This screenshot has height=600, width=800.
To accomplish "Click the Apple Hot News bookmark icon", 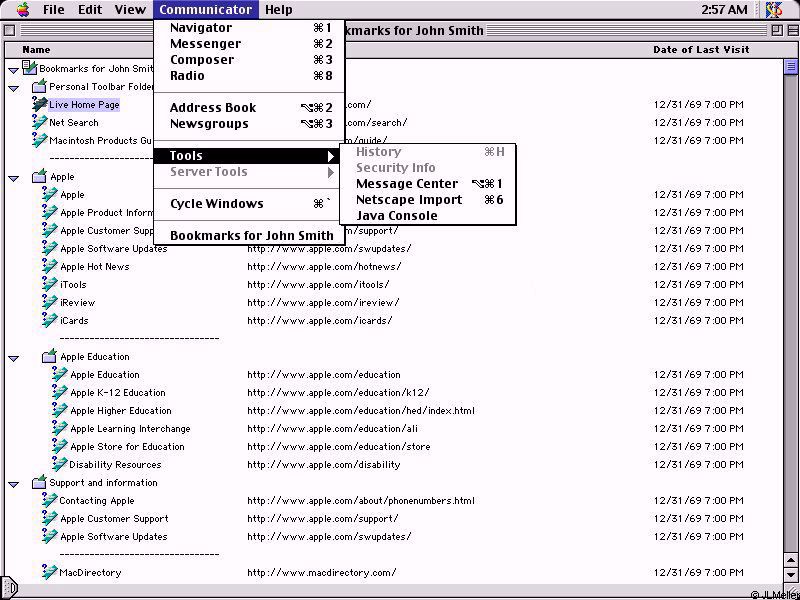I will pos(50,267).
